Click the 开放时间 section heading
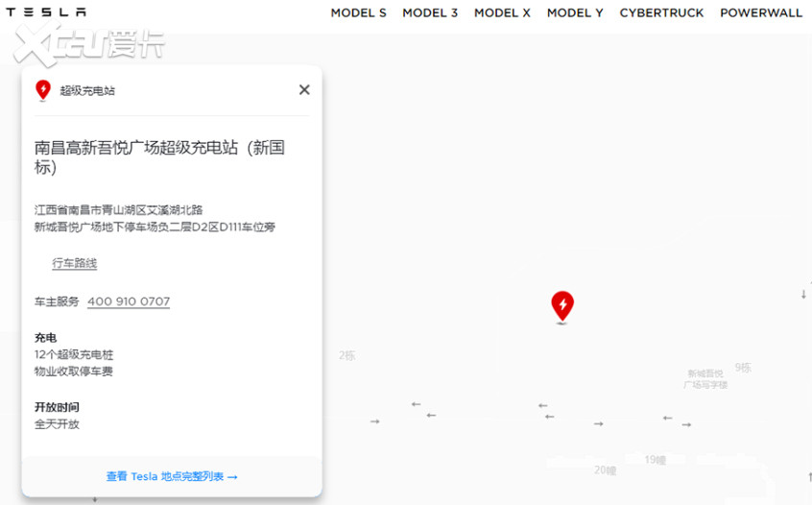This screenshot has width=812, height=505. coord(57,407)
